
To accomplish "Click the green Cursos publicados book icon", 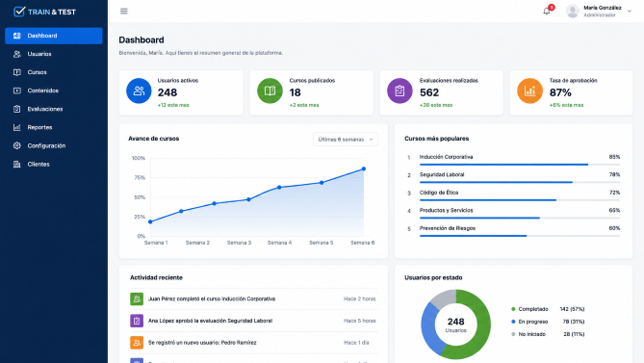I will pos(270,91).
